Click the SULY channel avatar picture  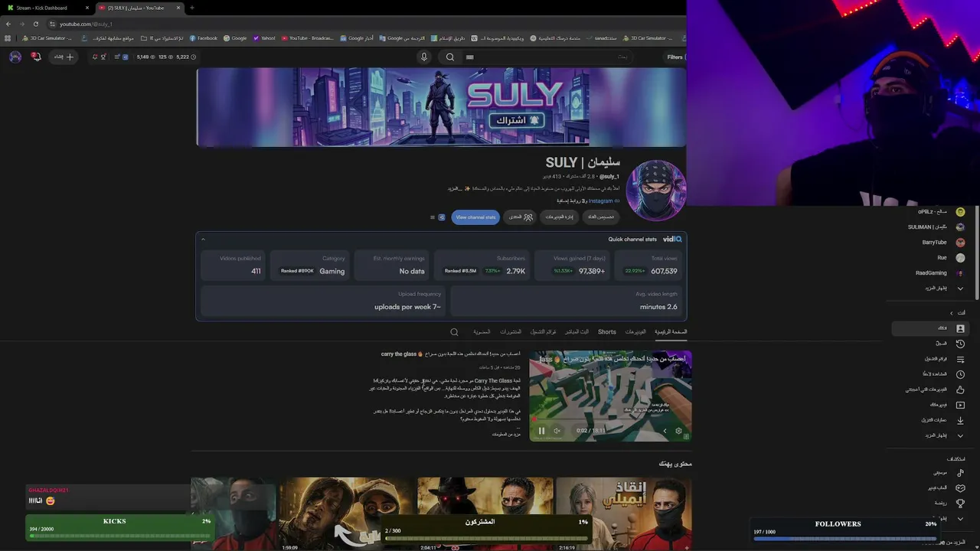pyautogui.click(x=656, y=190)
